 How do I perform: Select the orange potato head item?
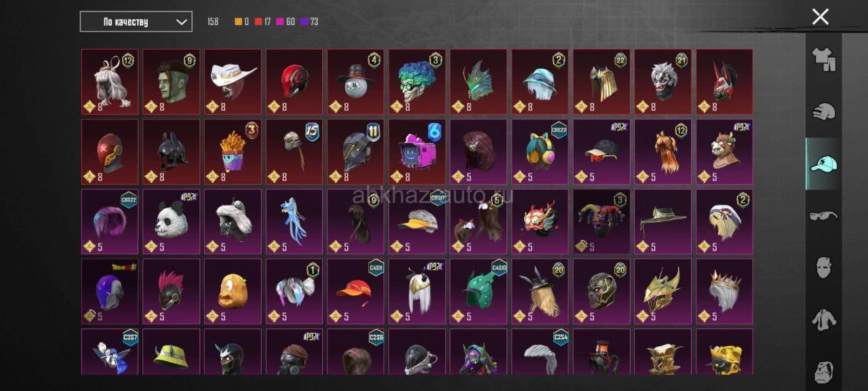click(x=233, y=291)
